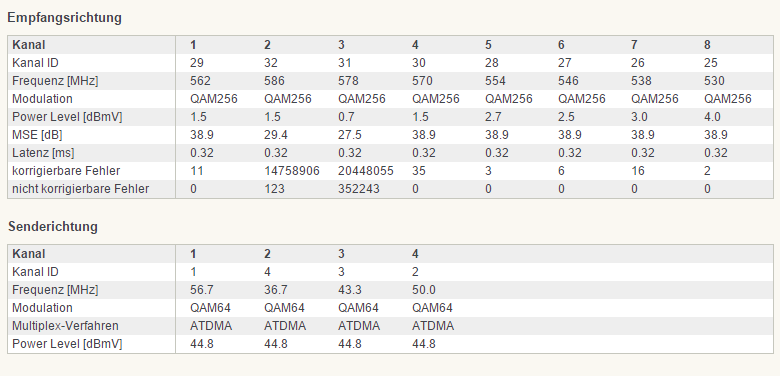Select Kanal ID value 27
The height and width of the screenshot is (376, 780).
pos(565,63)
